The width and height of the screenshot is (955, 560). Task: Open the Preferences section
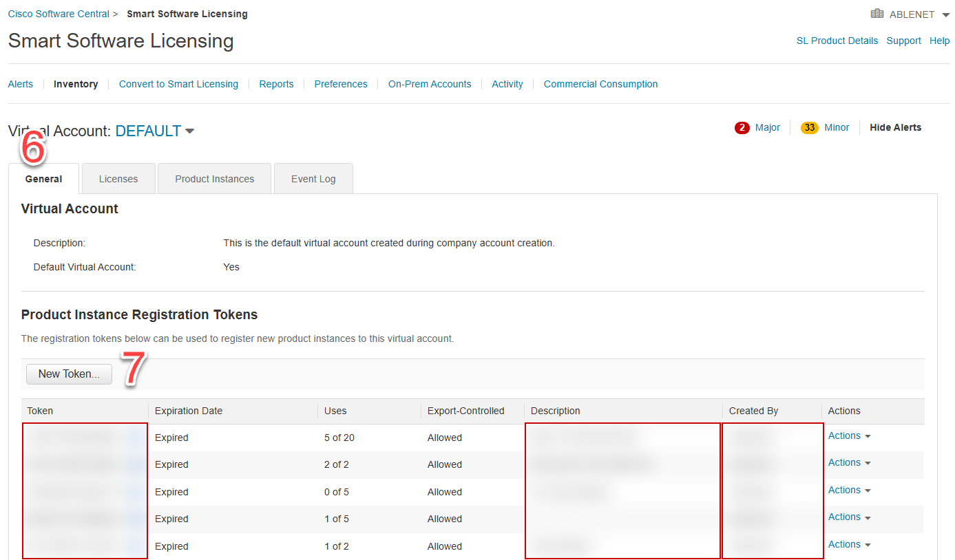click(x=341, y=84)
